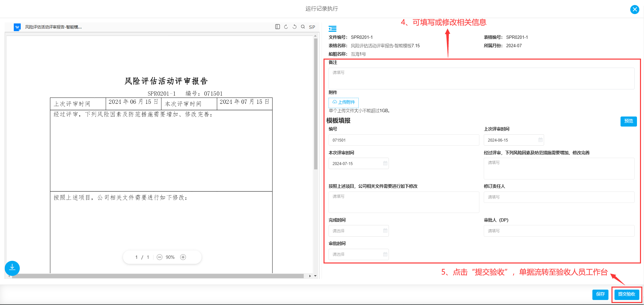
Task: Rotate document counterclockwise in viewer toolbar
Action: (294, 27)
